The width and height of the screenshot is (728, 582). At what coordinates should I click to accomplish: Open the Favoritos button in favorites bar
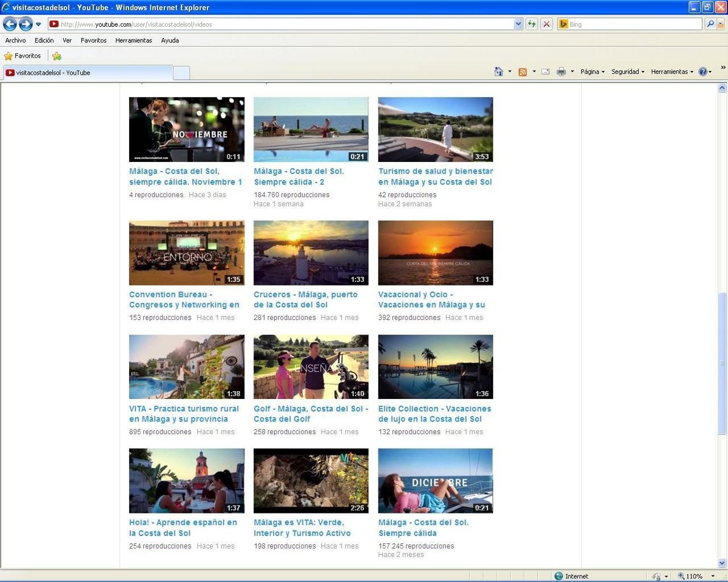pos(22,56)
